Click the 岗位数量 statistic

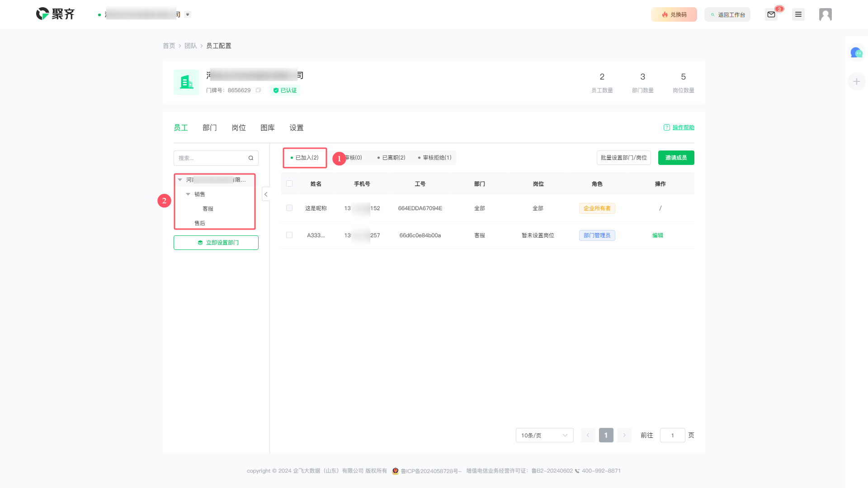pos(683,83)
